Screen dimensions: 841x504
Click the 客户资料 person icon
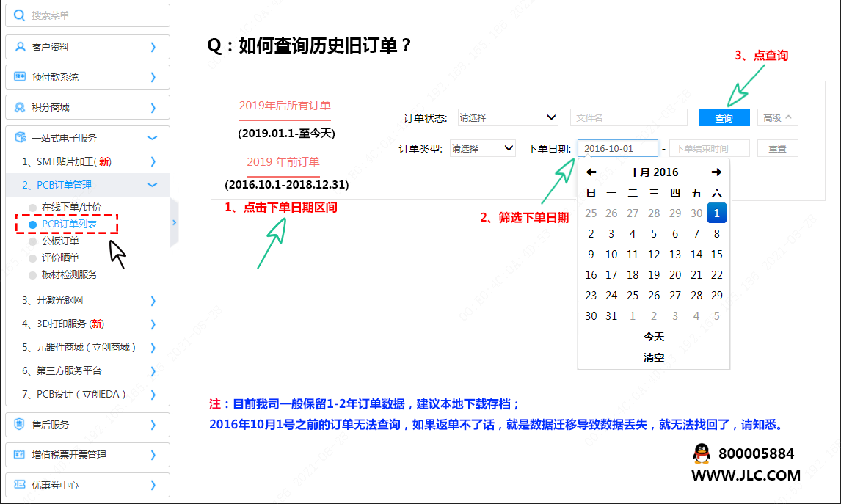pos(20,47)
